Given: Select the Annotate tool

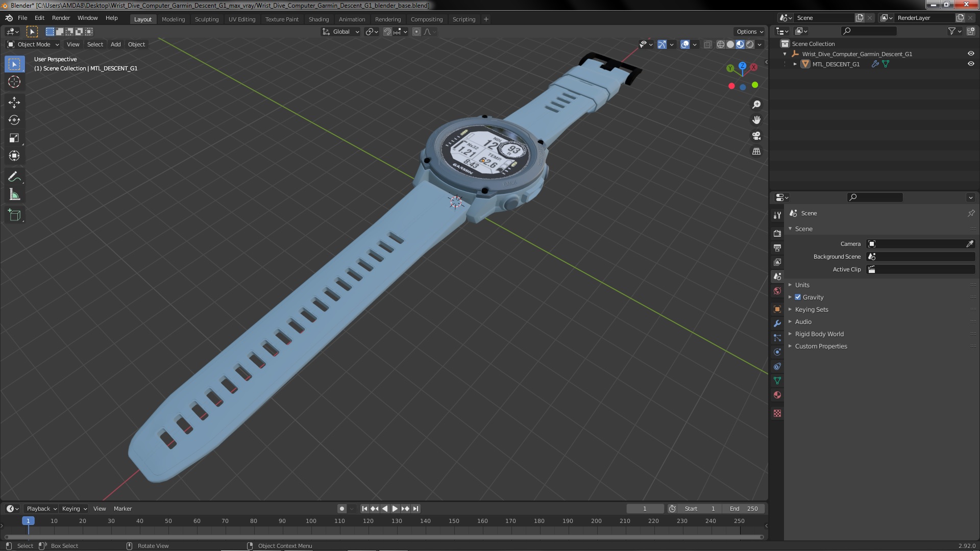Looking at the screenshot, I should coord(14,177).
